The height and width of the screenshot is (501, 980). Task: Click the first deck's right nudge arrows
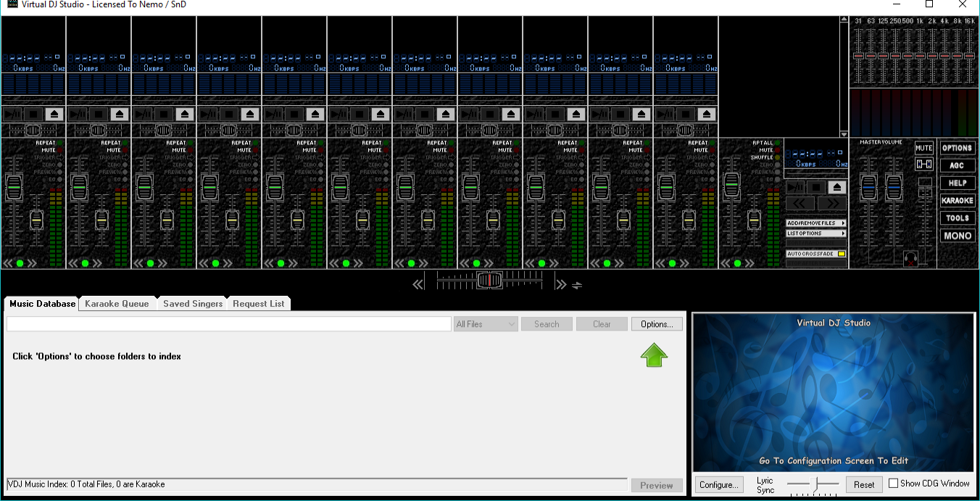(32, 263)
